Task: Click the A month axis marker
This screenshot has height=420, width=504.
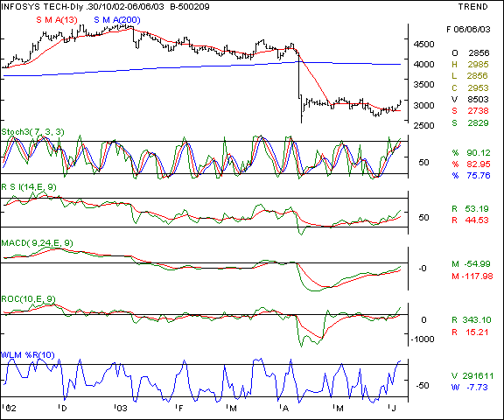Action: 284,409
